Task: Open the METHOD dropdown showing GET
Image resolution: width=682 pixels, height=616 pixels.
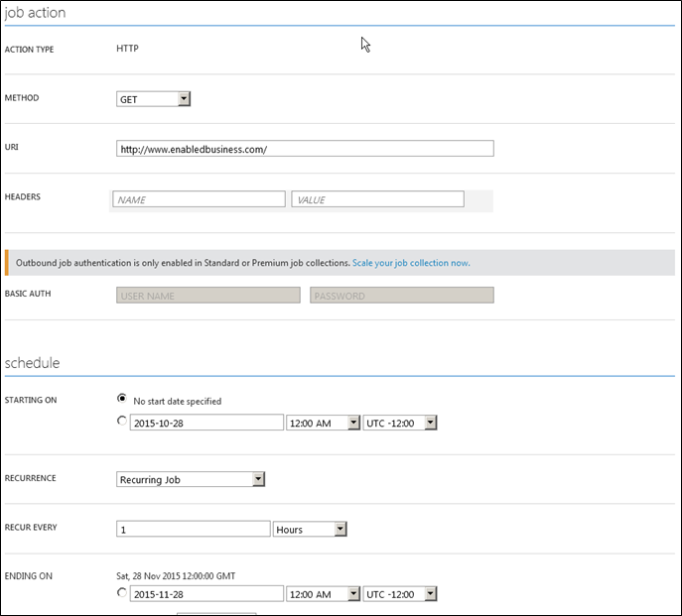Action: click(x=153, y=99)
